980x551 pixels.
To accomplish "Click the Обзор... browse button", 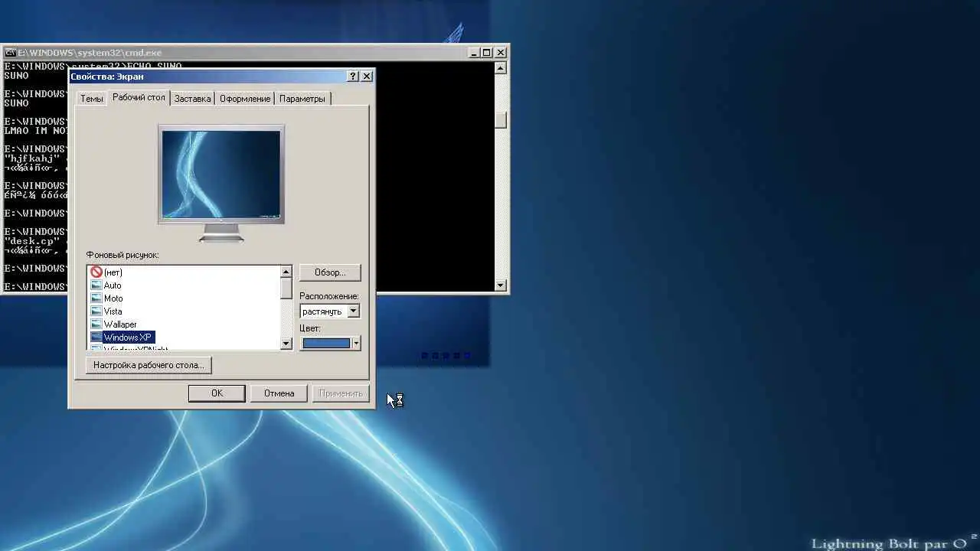I will [x=330, y=272].
